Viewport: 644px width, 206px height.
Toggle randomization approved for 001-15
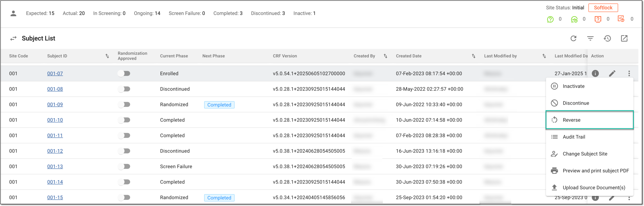click(124, 198)
